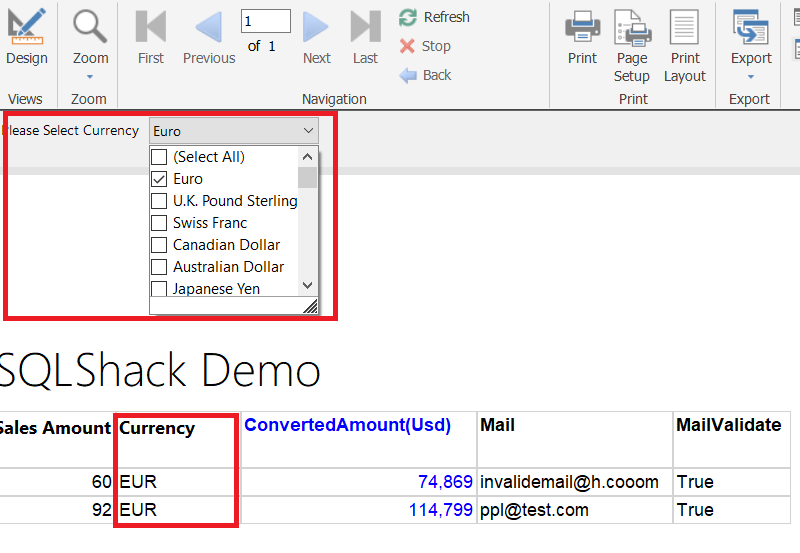Navigate Back in the report
800x553 pixels.
(425, 76)
